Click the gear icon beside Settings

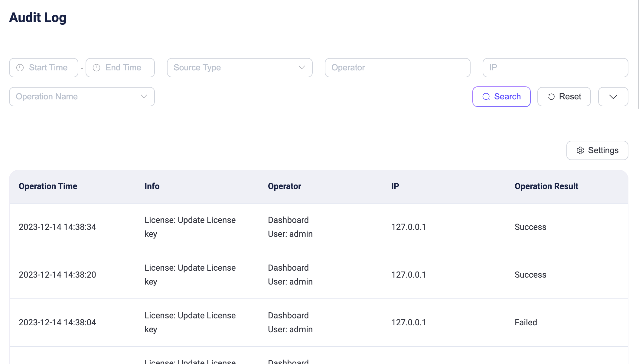point(580,150)
